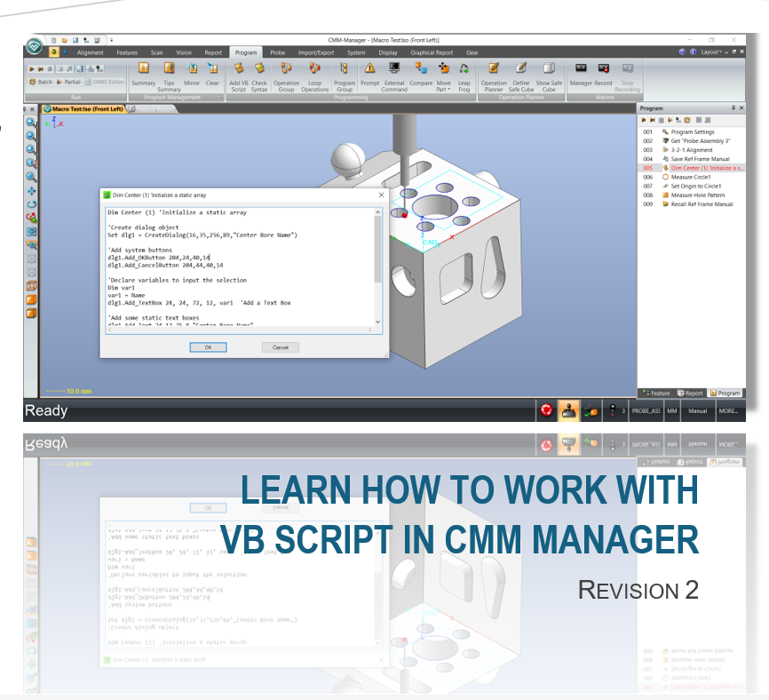
Task: Click the script dialog vertical scrollbar
Action: coord(377,266)
